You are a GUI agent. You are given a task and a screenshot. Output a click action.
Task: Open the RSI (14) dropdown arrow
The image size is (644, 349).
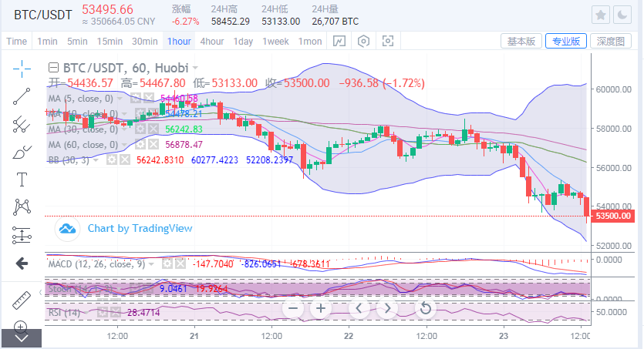[86, 313]
